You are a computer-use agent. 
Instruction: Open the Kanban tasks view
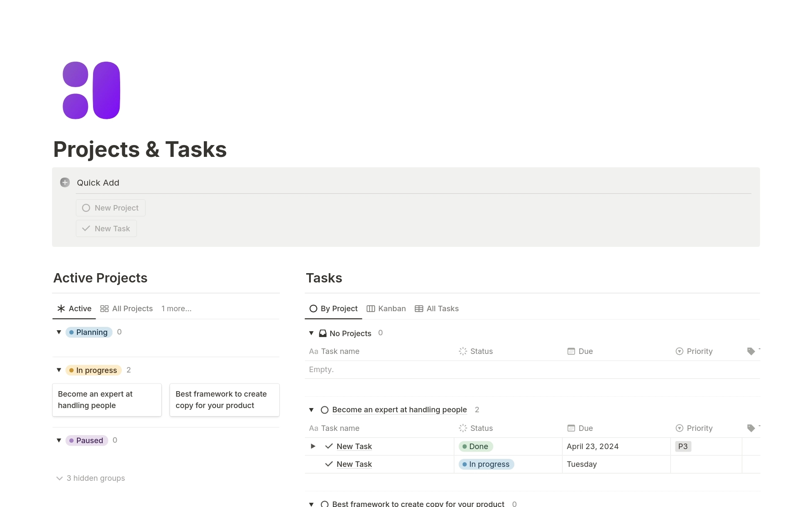tap(386, 309)
